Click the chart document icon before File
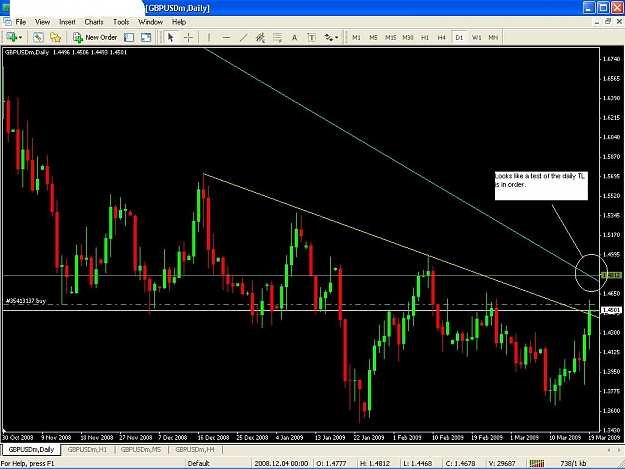Screen dimensions: 625x469 (x=7, y=22)
